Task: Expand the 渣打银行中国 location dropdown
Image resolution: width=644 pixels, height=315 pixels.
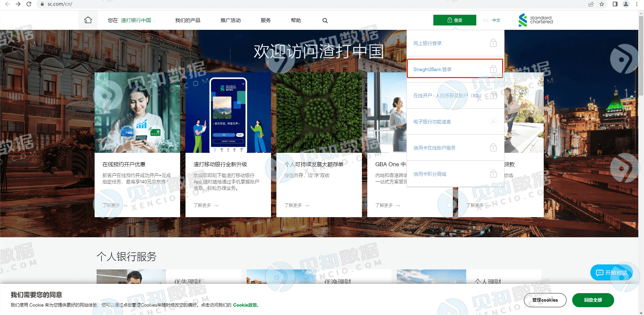Action: coord(138,20)
